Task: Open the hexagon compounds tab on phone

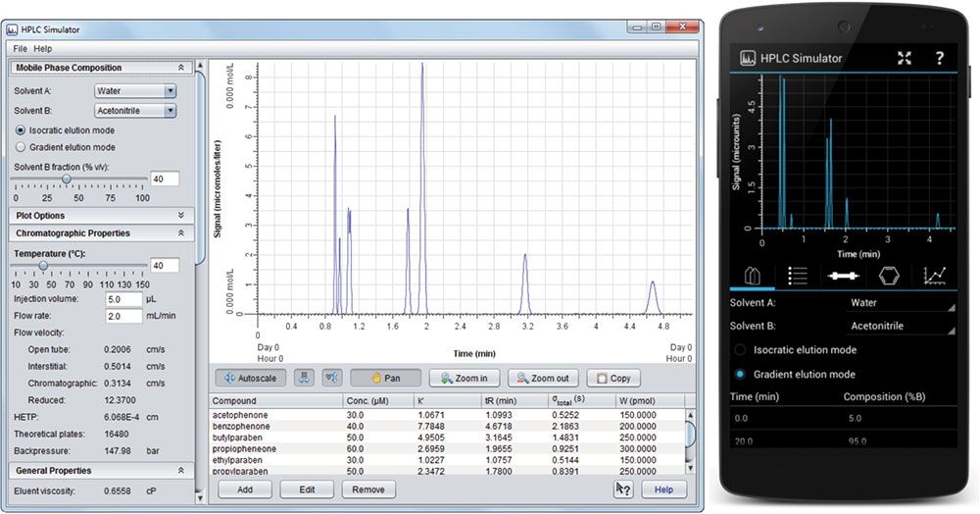Action: click(x=889, y=275)
